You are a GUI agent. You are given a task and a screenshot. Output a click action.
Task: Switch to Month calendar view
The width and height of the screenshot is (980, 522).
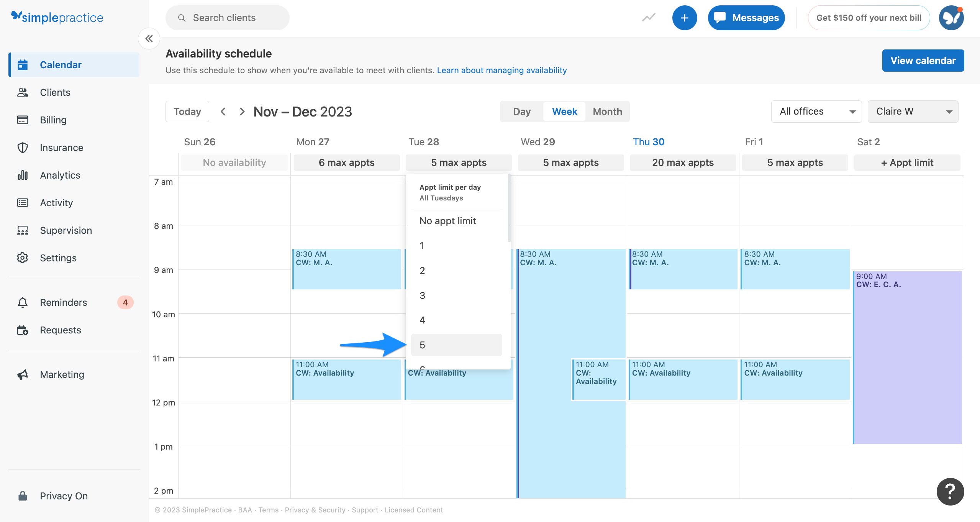coord(607,111)
